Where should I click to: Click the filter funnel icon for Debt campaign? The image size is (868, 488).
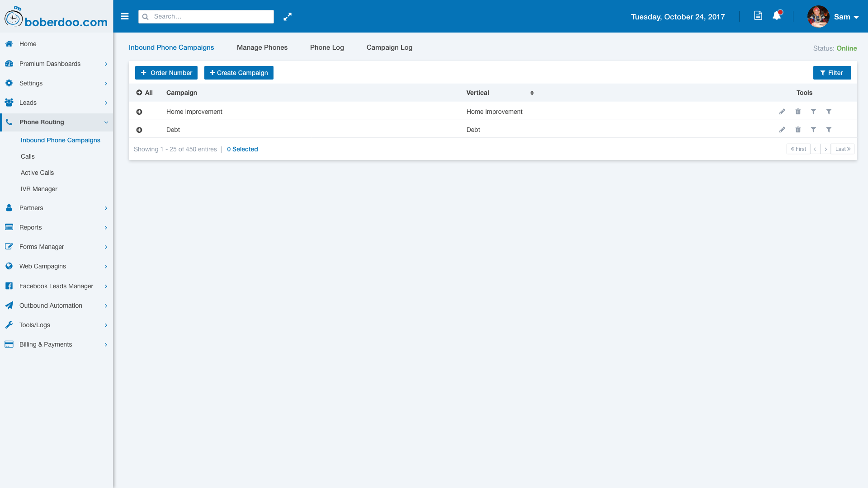coord(814,129)
